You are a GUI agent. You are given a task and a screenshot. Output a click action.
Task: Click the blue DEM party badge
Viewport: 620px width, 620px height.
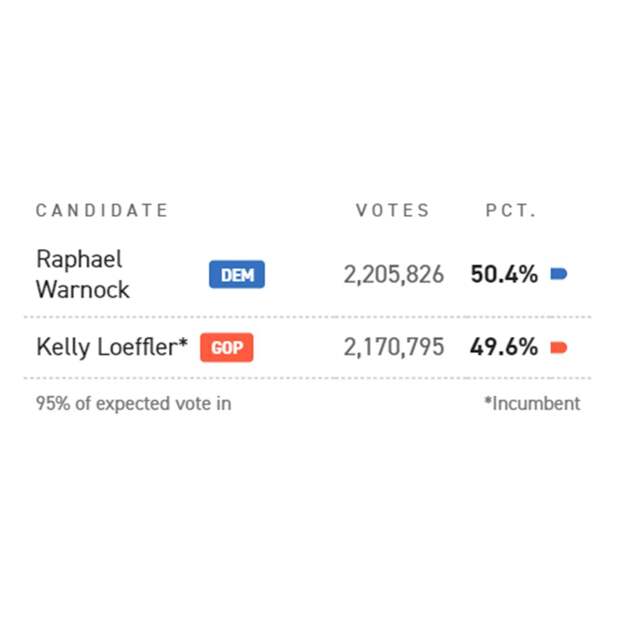[237, 274]
